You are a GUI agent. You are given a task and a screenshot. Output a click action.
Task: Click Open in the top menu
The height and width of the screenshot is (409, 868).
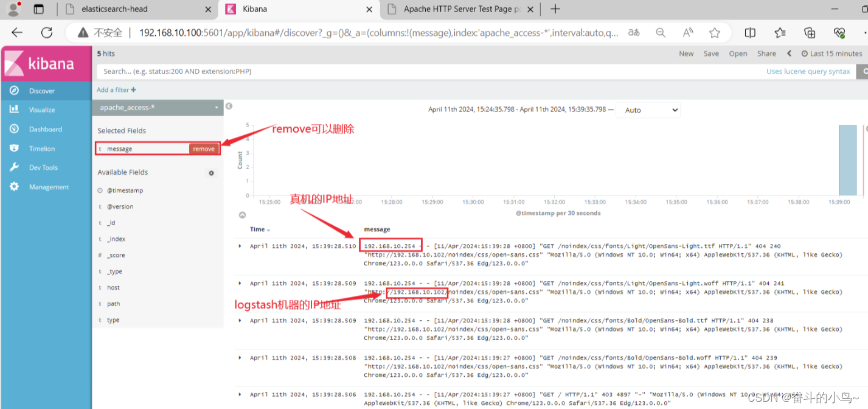pyautogui.click(x=738, y=54)
